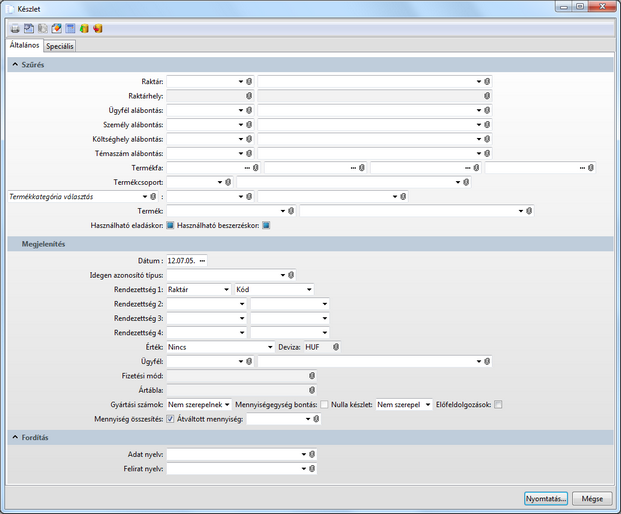Screen dimensions: 621x514
Task: Enable the Mennyiségegység bontás checkbox
Action: (323, 405)
